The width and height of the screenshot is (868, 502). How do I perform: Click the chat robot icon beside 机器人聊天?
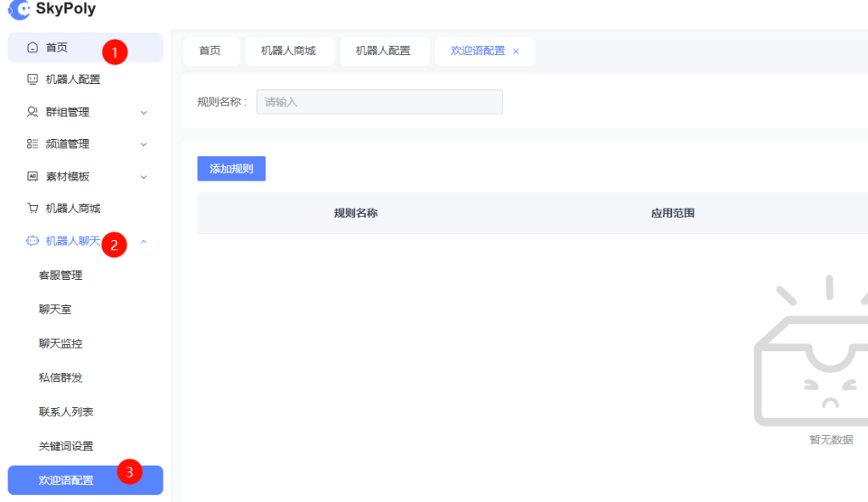[x=32, y=241]
